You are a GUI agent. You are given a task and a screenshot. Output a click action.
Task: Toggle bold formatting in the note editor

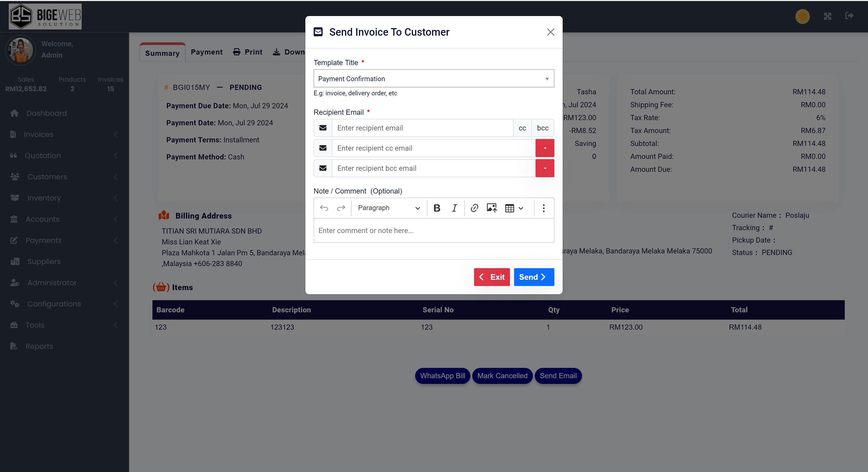437,208
